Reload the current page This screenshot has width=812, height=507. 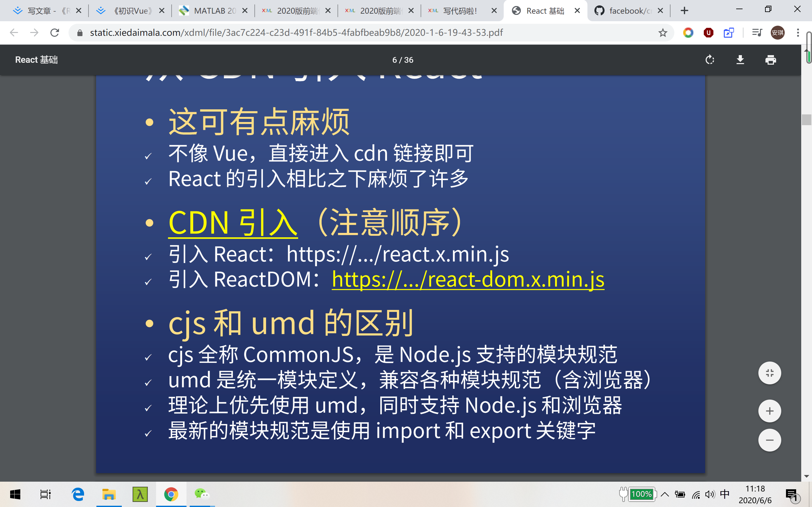[x=54, y=33]
